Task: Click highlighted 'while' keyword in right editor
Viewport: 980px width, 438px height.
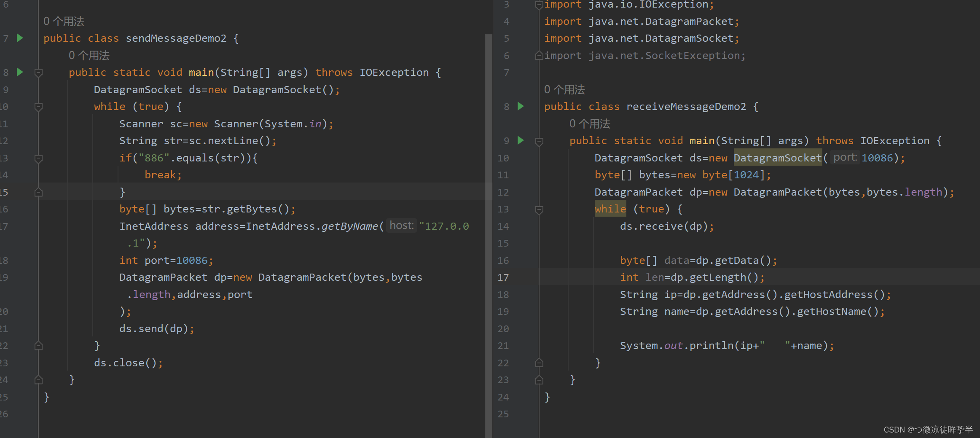Action: (x=610, y=209)
